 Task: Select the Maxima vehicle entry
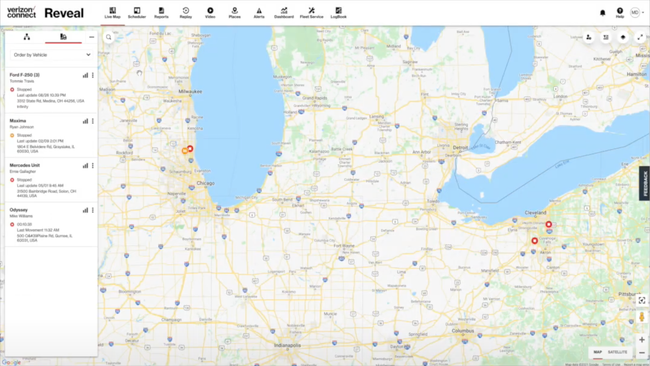(18, 121)
